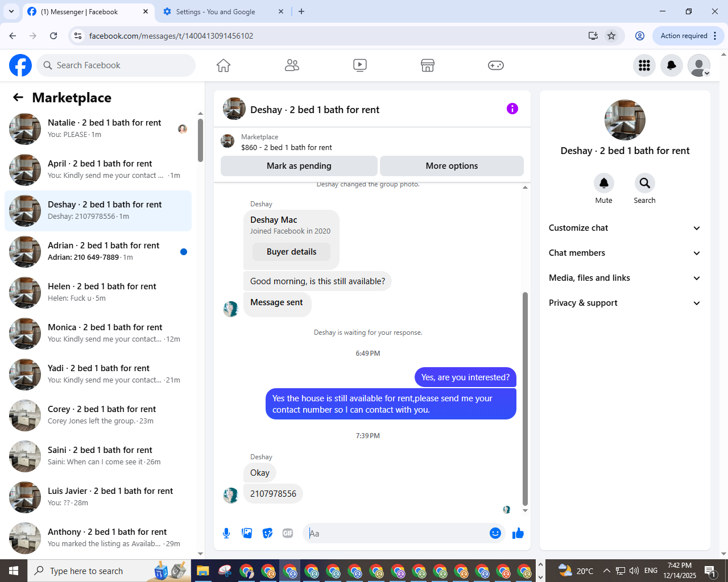Open Anthony's conversation
This screenshot has width=728, height=582.
[x=98, y=538]
